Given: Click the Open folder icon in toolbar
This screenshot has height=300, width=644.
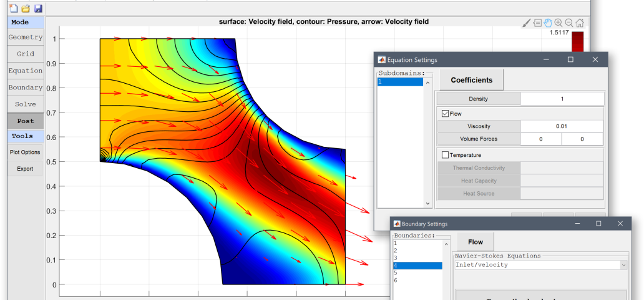Looking at the screenshot, I should tap(26, 8).
